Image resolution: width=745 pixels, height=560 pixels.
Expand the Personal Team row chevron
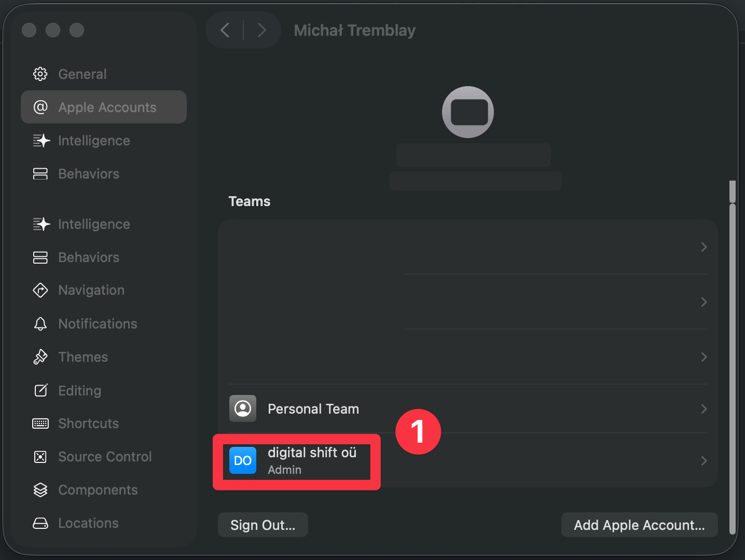point(703,408)
